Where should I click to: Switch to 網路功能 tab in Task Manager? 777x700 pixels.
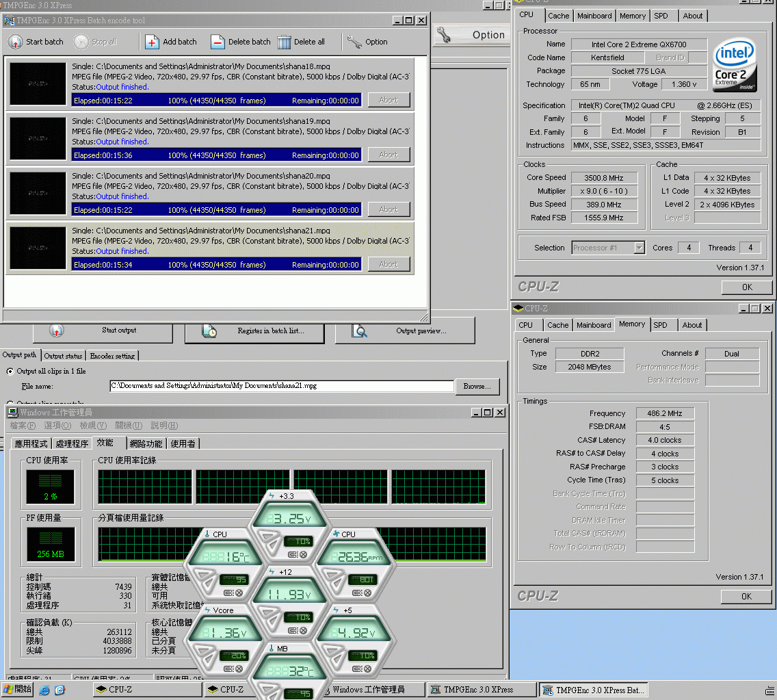[x=146, y=443]
